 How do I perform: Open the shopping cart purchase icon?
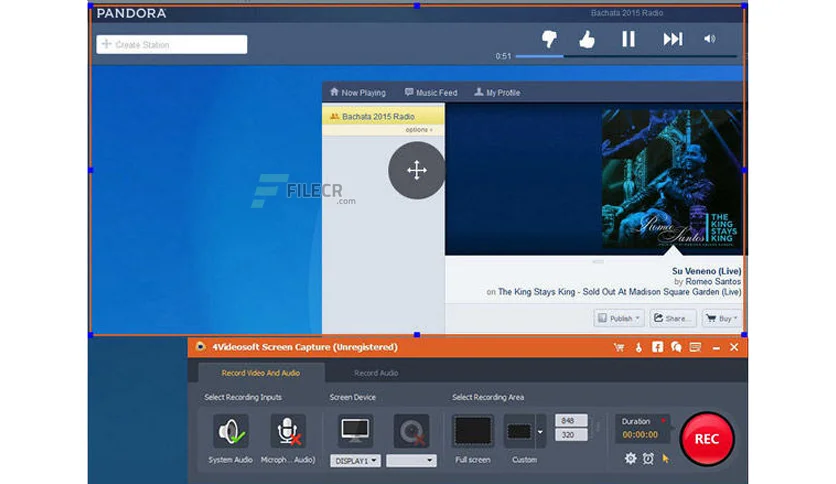tap(619, 348)
